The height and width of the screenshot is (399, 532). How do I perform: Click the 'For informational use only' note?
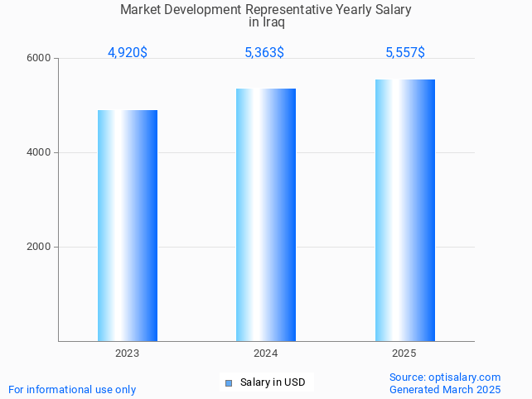(x=72, y=389)
